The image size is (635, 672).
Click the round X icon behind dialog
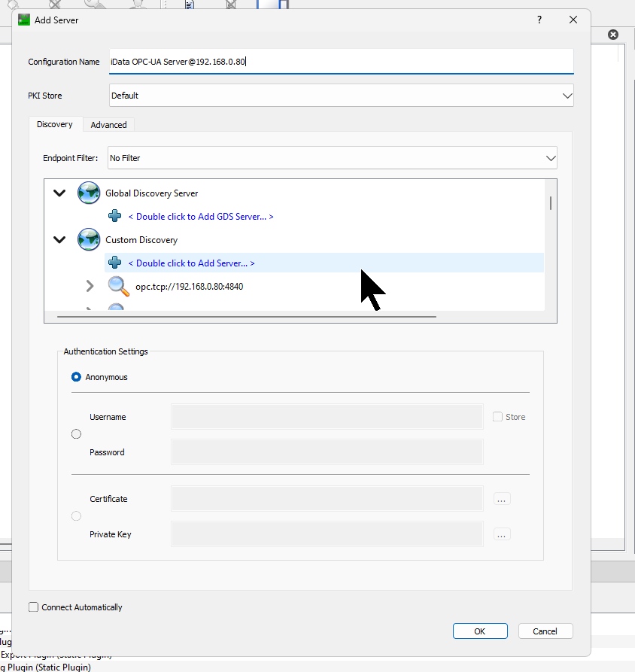(x=613, y=35)
